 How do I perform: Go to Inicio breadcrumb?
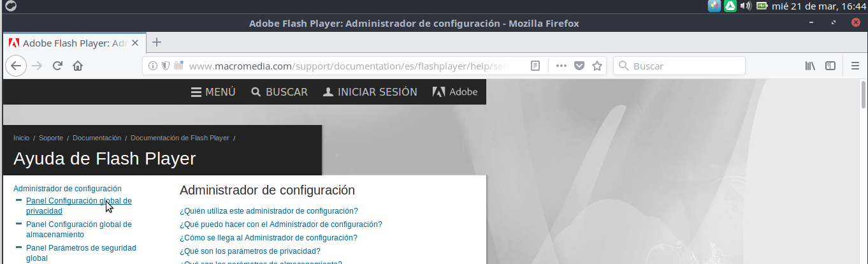(x=21, y=138)
